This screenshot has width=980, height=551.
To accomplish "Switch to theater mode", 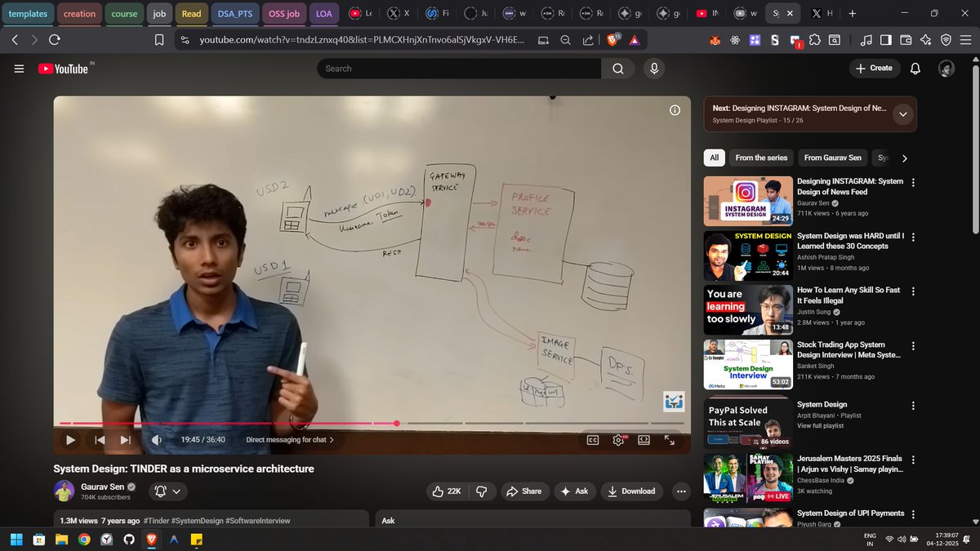I will pos(644,440).
